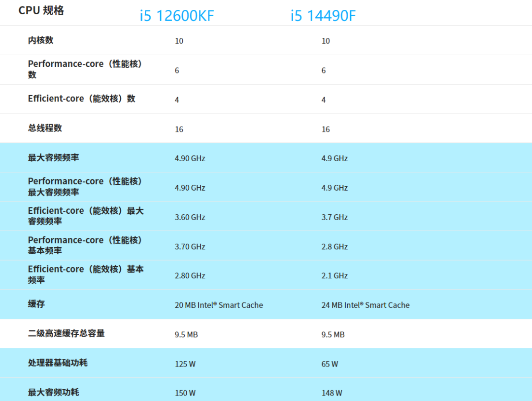
Task: Select Performance-core 最大睿频频率 row label
Action: coord(85,187)
